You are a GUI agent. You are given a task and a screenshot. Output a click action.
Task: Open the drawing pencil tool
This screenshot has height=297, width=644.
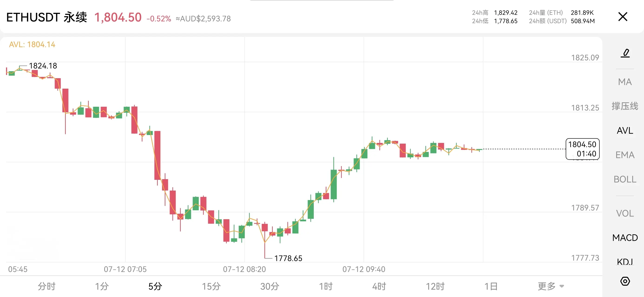[x=625, y=53]
